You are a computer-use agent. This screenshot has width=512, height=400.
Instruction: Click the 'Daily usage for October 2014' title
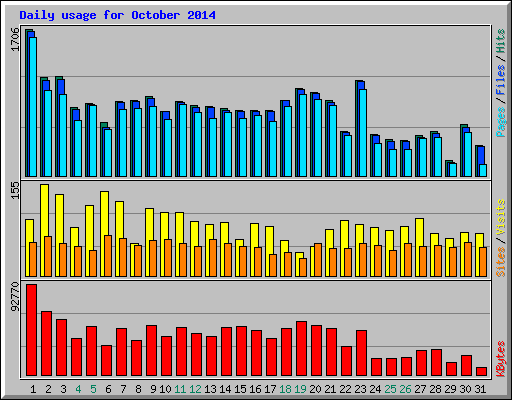coord(117,15)
